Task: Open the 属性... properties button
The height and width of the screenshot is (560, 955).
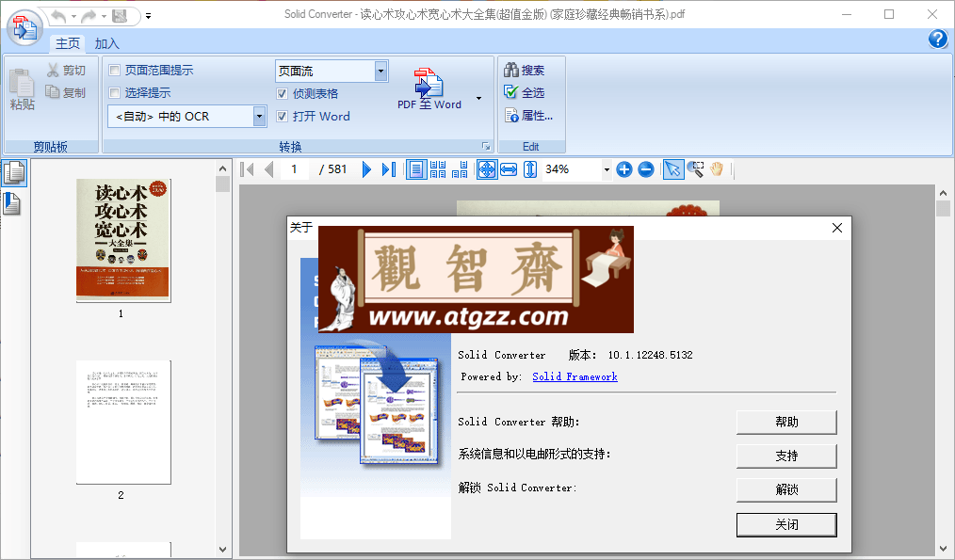Action: 528,115
